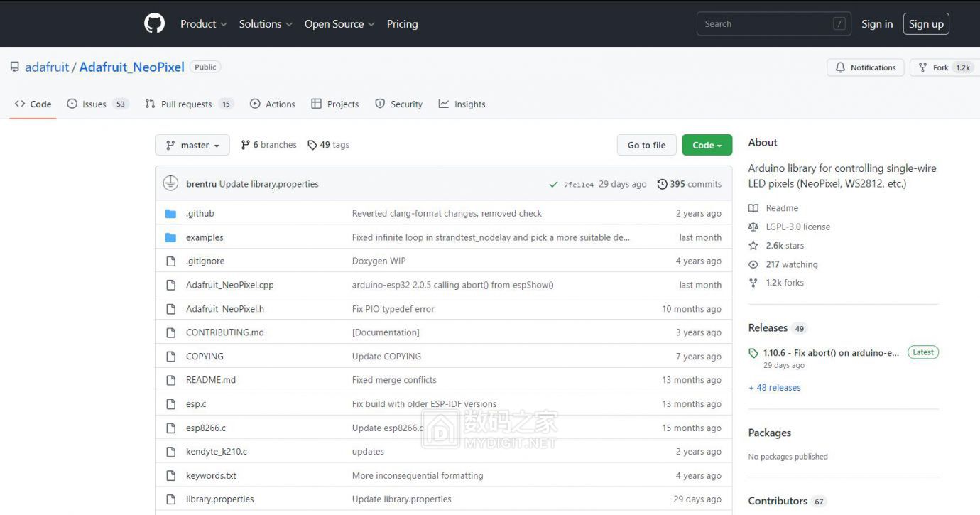The width and height of the screenshot is (980, 515).
Task: Click the Readme book icon in About
Action: (x=753, y=208)
